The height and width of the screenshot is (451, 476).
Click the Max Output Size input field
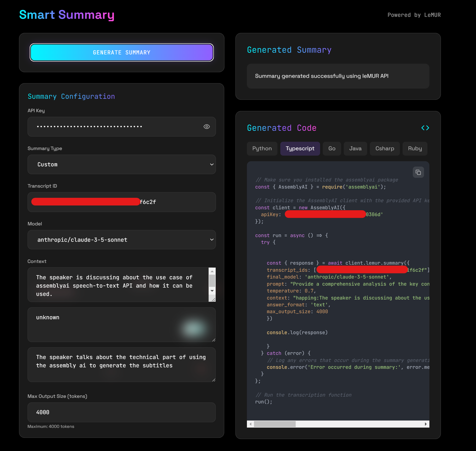point(122,412)
